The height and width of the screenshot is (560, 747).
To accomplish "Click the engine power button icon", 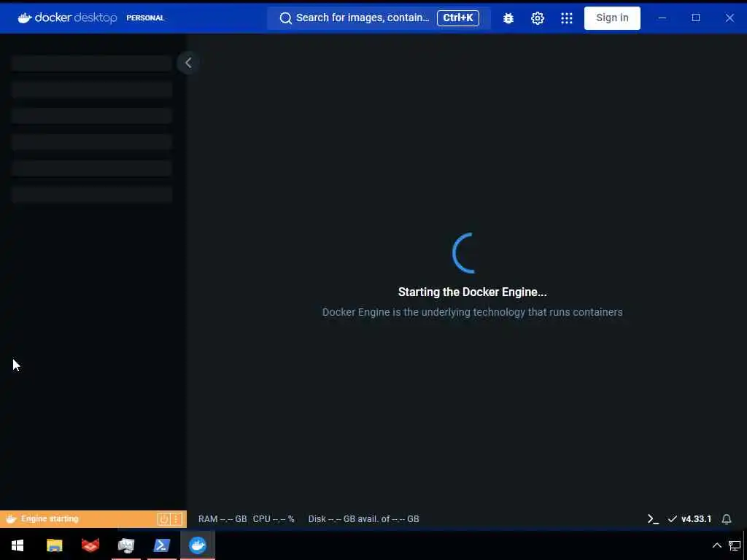I will (163, 518).
